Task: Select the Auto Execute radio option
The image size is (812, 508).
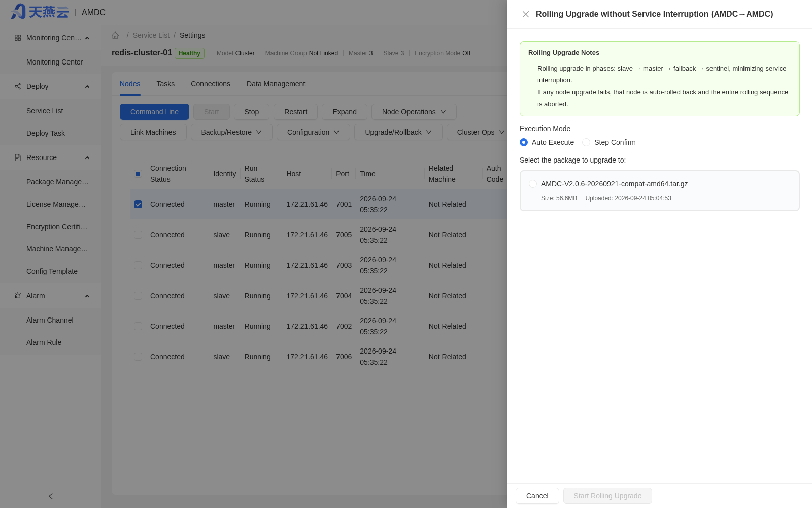Action: click(x=524, y=142)
